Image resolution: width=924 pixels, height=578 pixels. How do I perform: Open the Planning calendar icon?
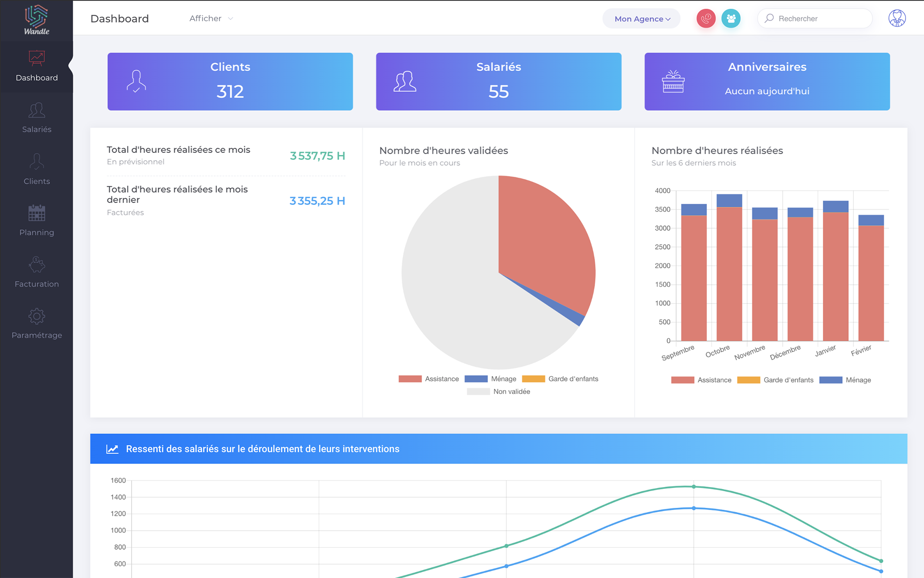pyautogui.click(x=36, y=213)
